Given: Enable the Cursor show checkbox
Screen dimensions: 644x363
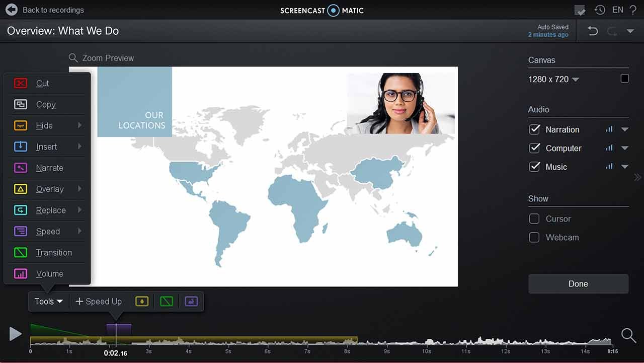Looking at the screenshot, I should 534,219.
